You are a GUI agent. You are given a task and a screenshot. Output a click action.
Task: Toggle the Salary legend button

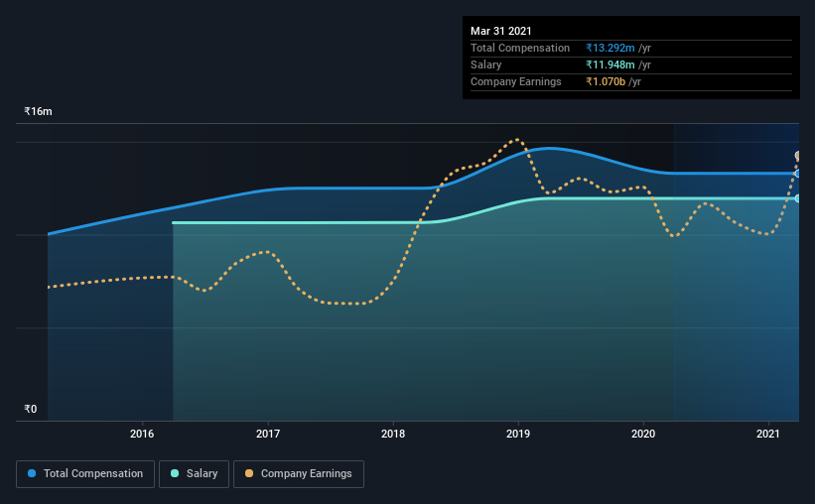point(194,474)
